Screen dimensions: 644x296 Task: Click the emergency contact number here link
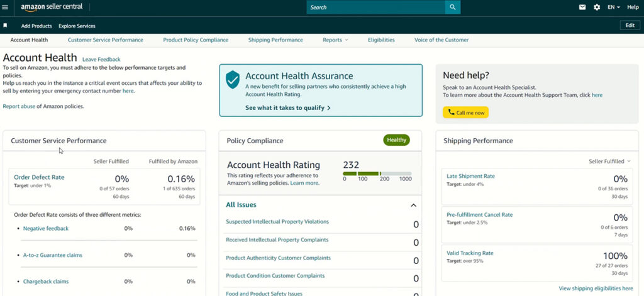click(128, 90)
